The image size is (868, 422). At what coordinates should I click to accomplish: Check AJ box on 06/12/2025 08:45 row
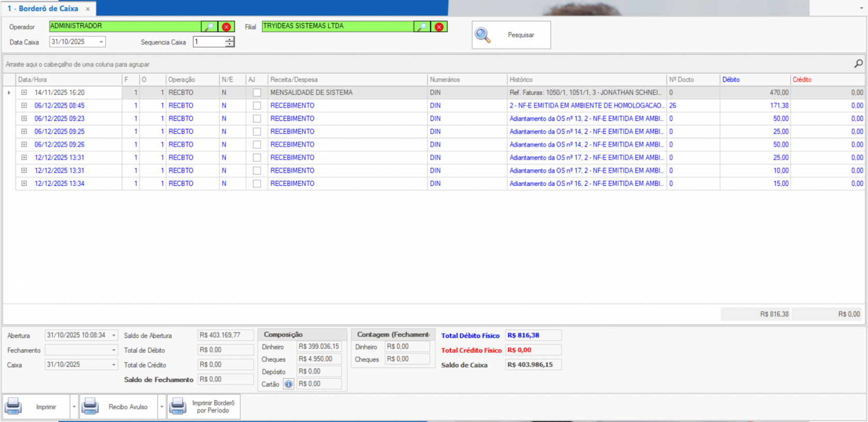point(257,106)
